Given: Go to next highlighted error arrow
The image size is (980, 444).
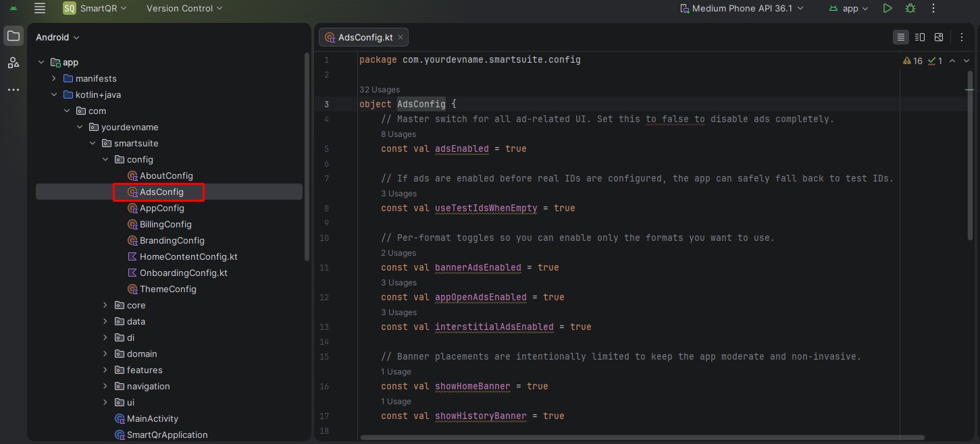Looking at the screenshot, I should [967, 61].
